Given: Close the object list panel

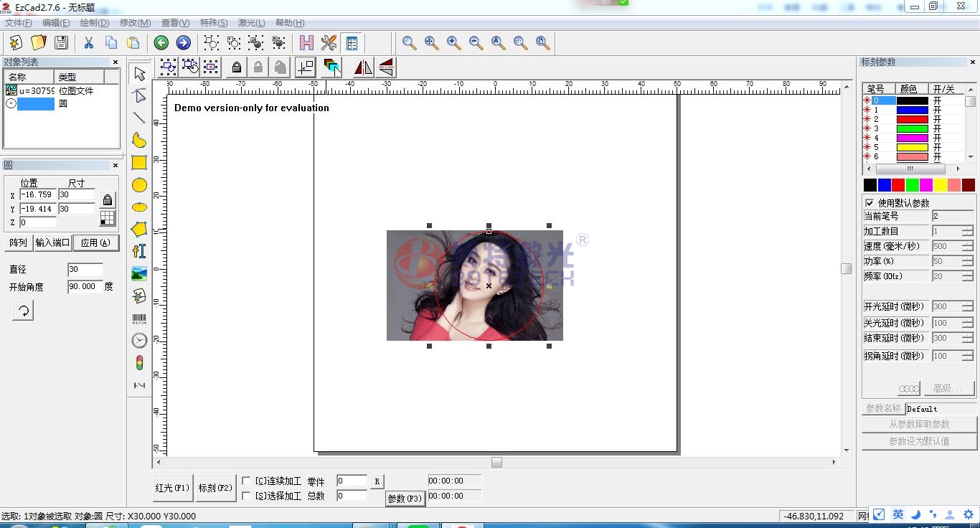Looking at the screenshot, I should [x=116, y=62].
